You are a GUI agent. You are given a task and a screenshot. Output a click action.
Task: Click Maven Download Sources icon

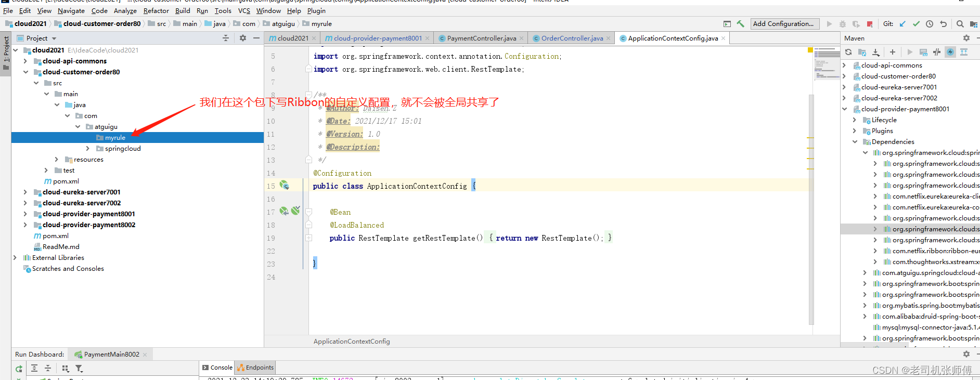[x=876, y=52]
